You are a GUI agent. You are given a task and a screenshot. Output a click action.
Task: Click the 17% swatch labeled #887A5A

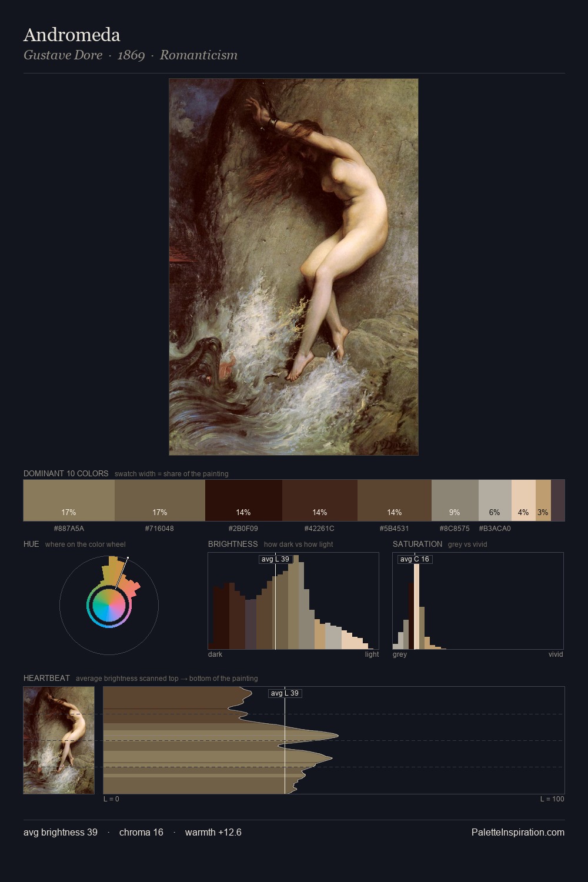[69, 500]
